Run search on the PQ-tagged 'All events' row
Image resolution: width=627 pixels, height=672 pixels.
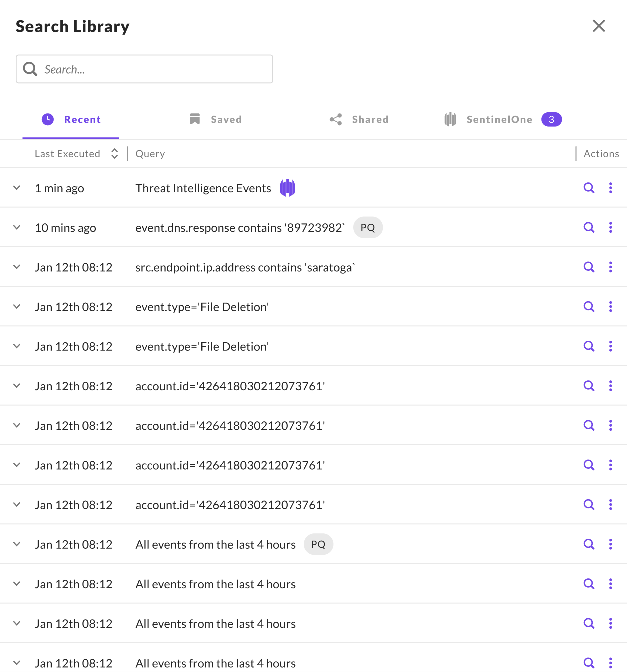click(x=589, y=544)
